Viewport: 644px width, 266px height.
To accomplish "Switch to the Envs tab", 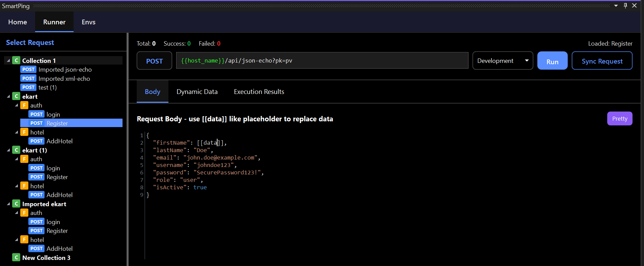I will [x=88, y=22].
